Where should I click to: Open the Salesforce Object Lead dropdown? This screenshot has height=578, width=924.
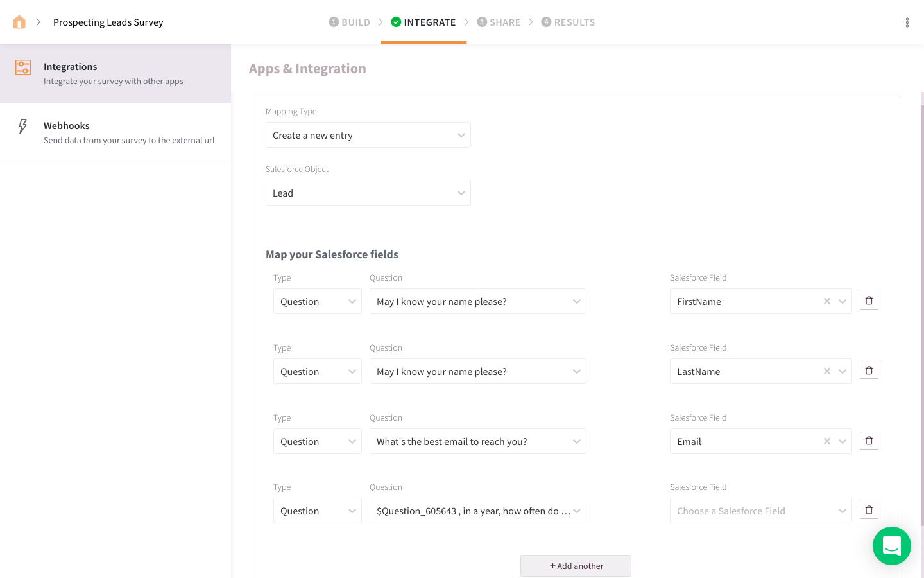(368, 193)
